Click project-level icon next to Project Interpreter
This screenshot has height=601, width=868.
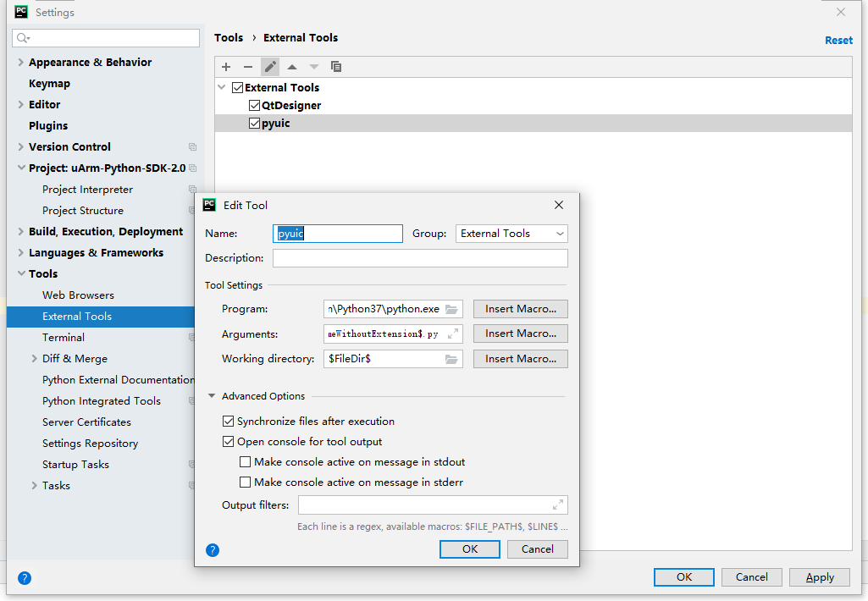[x=192, y=190]
